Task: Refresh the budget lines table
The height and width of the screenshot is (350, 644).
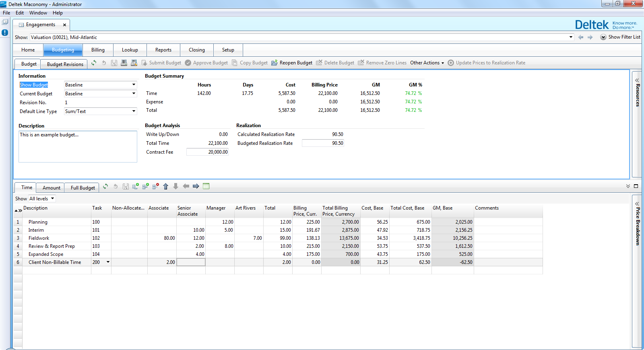Action: [x=105, y=186]
